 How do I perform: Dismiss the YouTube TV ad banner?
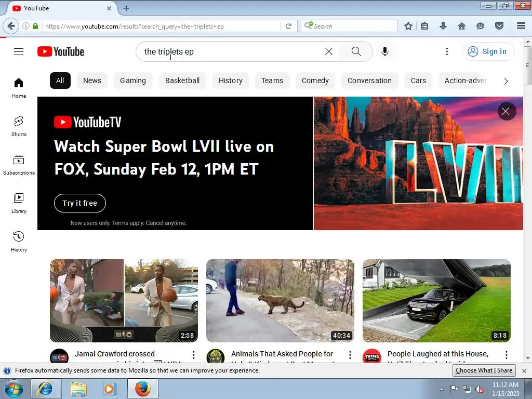click(x=506, y=111)
